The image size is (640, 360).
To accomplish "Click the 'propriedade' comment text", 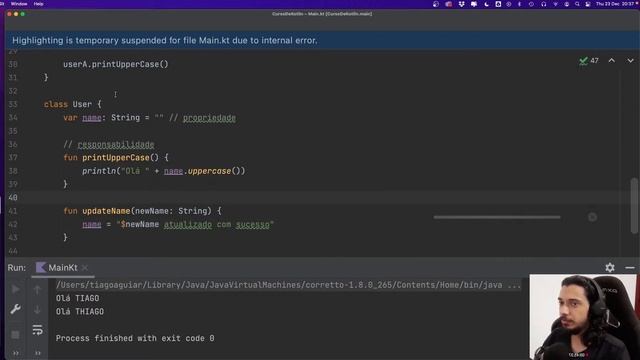I will 209,118.
